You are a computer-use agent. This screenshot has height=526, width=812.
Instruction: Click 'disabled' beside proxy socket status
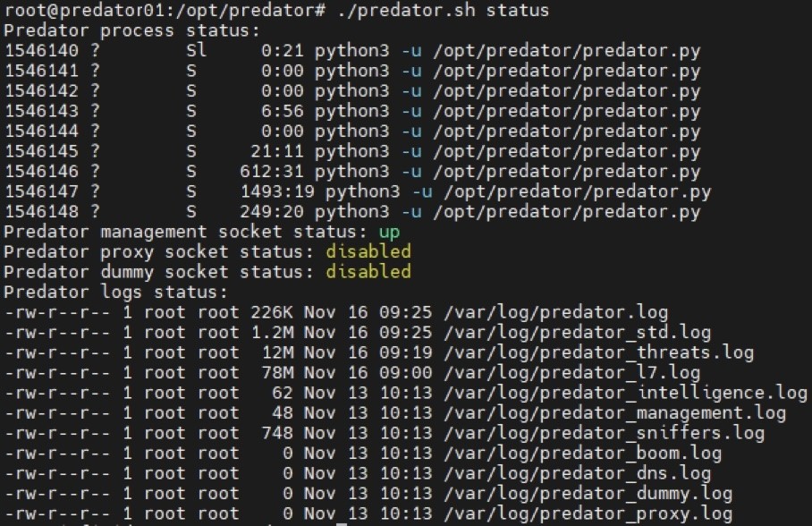(x=368, y=251)
